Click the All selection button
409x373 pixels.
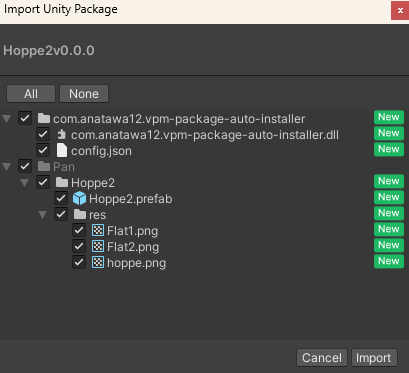[31, 94]
